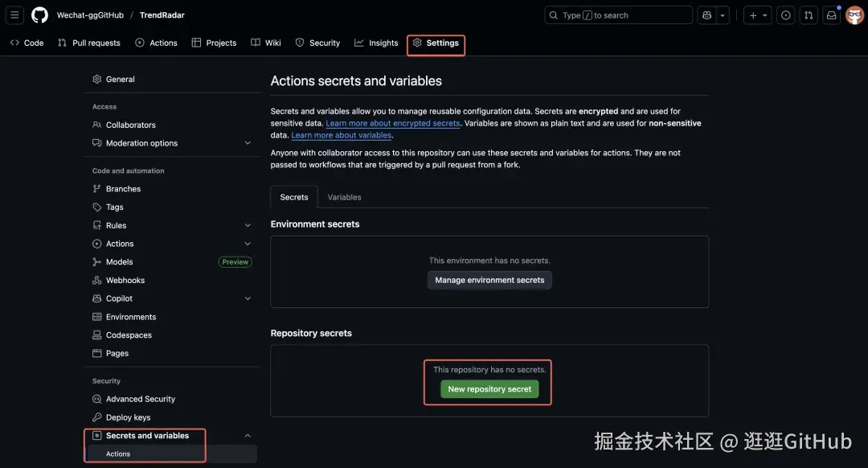Click New repository secret button
The width and height of the screenshot is (868, 468).
(x=489, y=389)
